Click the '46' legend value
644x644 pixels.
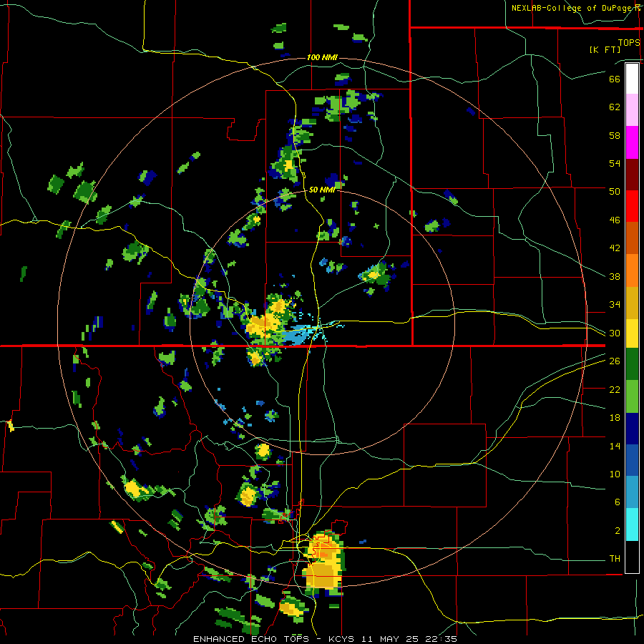pyautogui.click(x=615, y=220)
